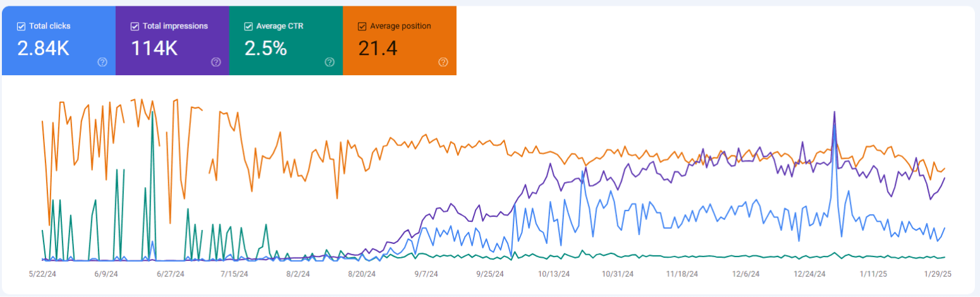This screenshot has height=297, width=980.
Task: Click the 7/15/24 date axis label
Action: [x=233, y=274]
